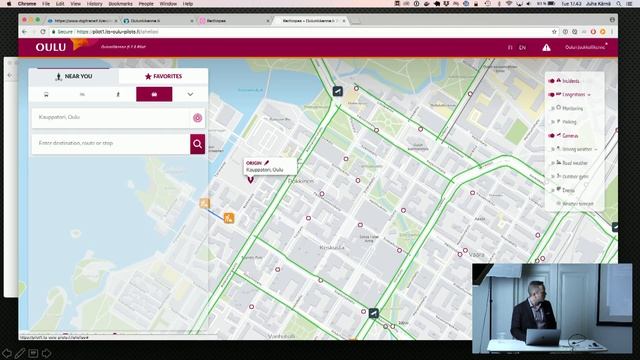Select the highlighted red mode button
The height and width of the screenshot is (360, 640).
(x=154, y=94)
